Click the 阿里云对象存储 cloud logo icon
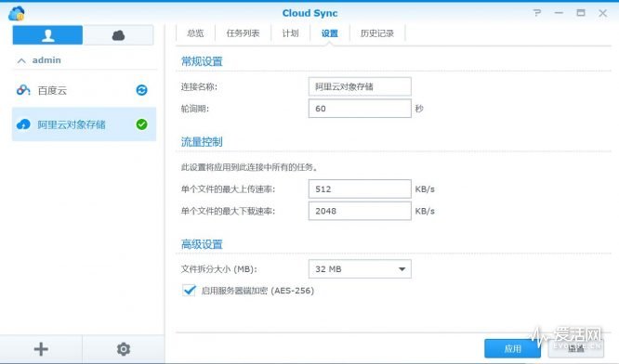 coord(23,124)
